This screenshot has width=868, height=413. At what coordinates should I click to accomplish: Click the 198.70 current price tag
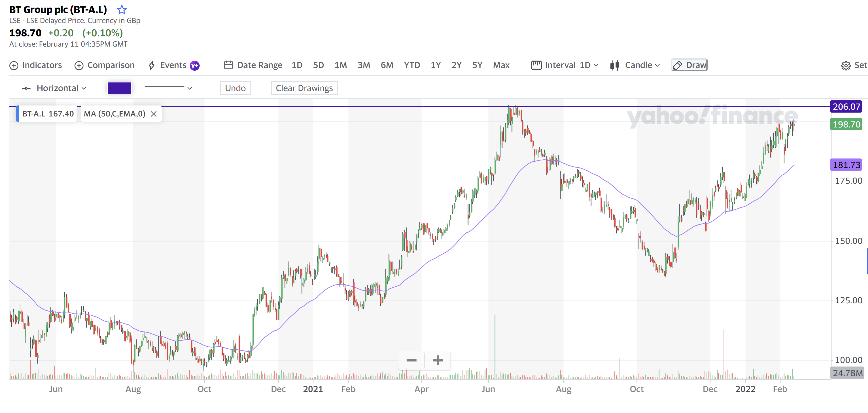pos(846,124)
